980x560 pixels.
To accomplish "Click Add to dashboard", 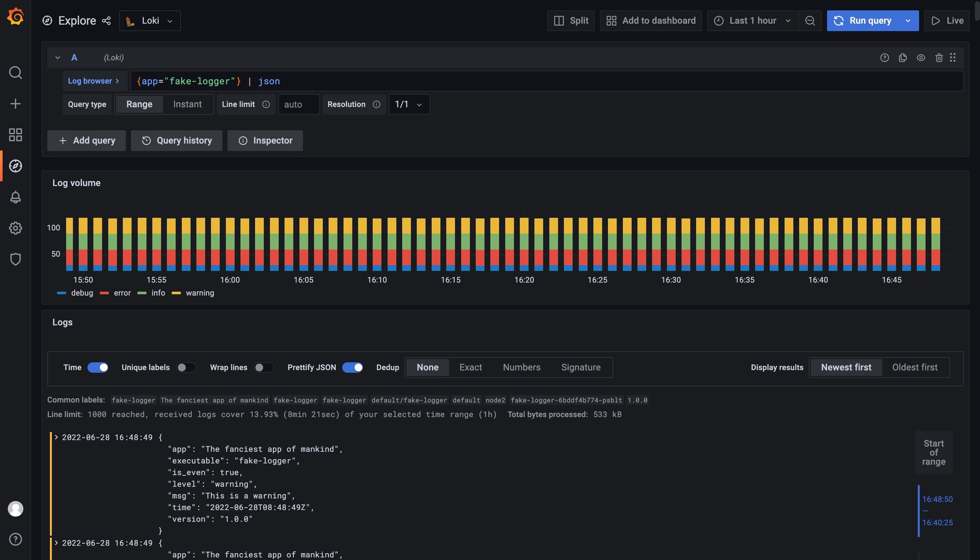I will tap(651, 21).
